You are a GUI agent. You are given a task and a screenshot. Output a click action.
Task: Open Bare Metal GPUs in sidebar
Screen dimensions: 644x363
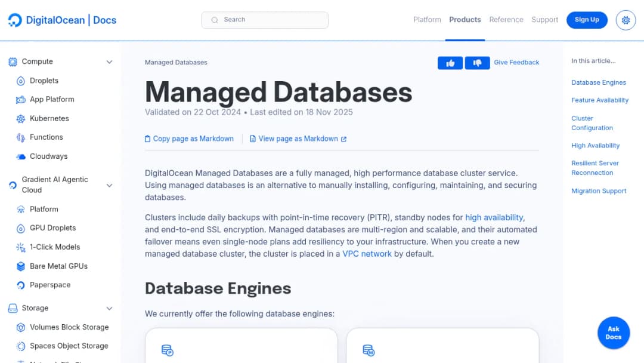tap(58, 266)
